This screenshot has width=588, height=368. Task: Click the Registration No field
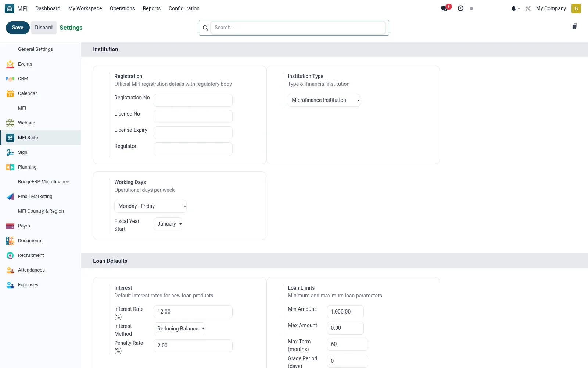point(193,100)
